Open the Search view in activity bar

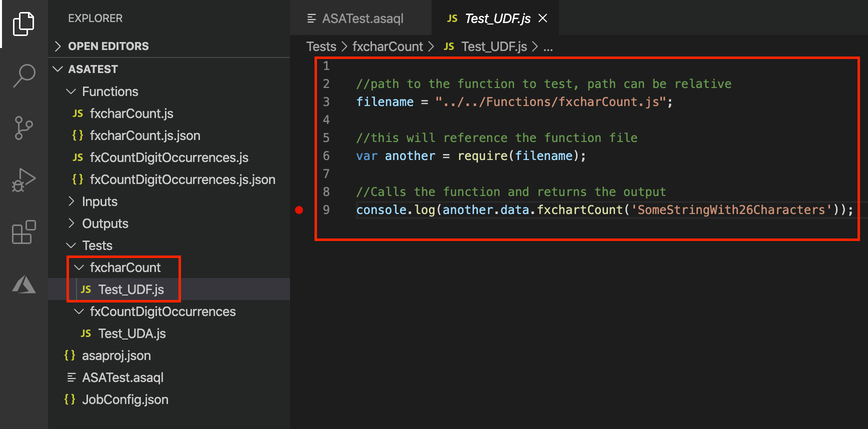click(x=23, y=76)
